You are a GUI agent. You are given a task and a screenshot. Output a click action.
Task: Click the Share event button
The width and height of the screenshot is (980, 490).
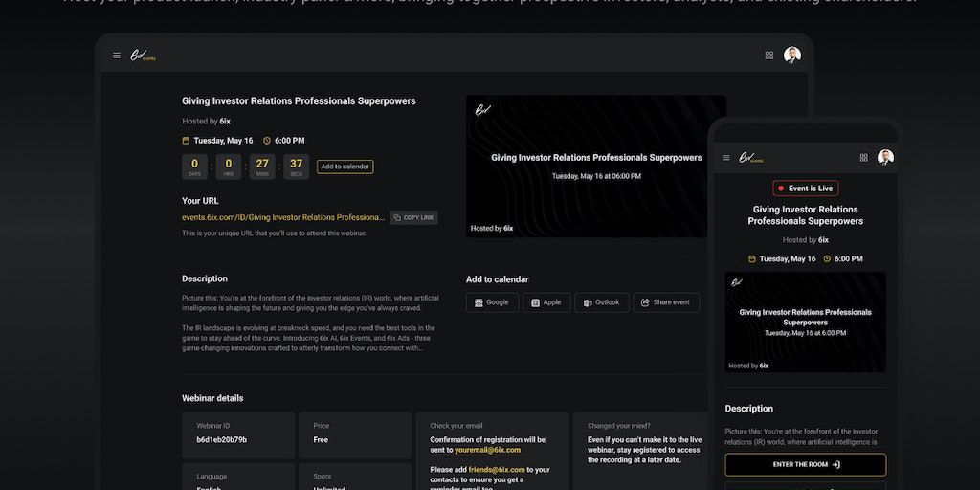666,302
